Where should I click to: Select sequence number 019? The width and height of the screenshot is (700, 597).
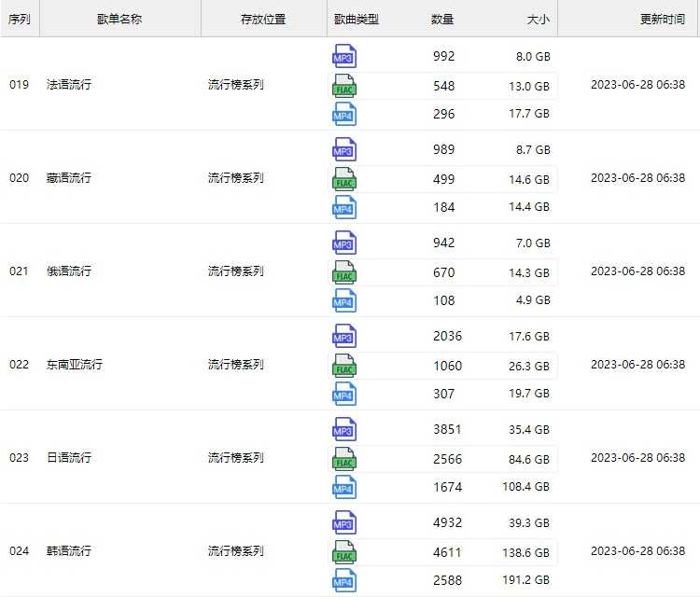(x=20, y=84)
